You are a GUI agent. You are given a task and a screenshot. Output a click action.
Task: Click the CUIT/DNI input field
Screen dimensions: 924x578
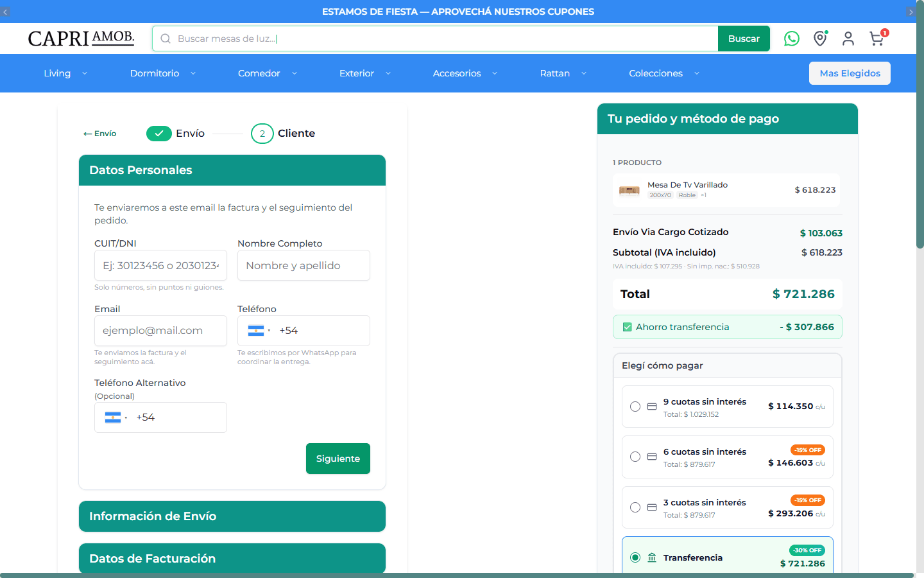[160, 265]
